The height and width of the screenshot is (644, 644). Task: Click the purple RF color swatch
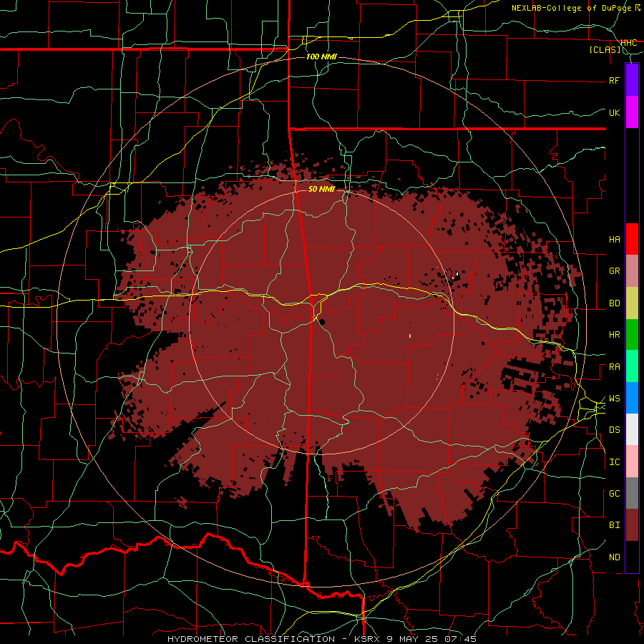[x=632, y=80]
